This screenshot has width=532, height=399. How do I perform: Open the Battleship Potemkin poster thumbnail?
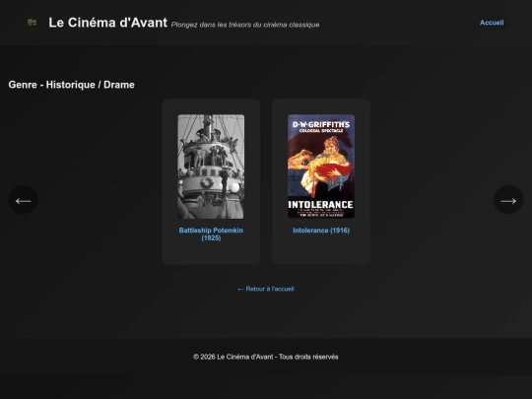211,166
